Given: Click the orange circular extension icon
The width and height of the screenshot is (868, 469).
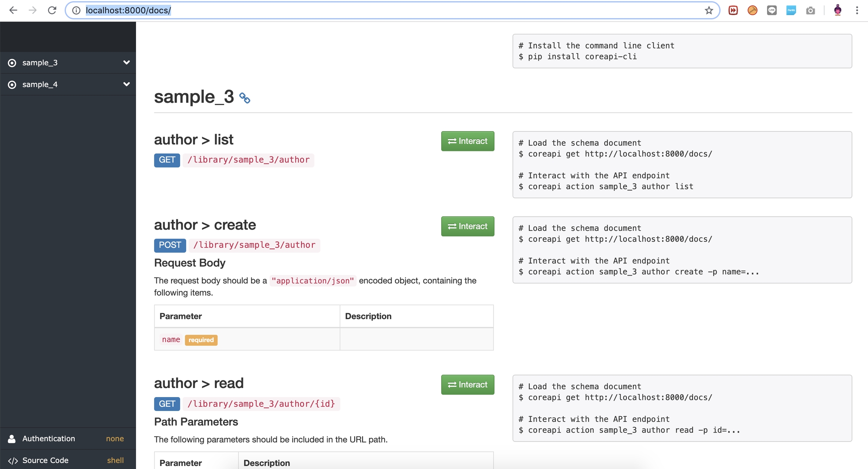Looking at the screenshot, I should tap(752, 10).
